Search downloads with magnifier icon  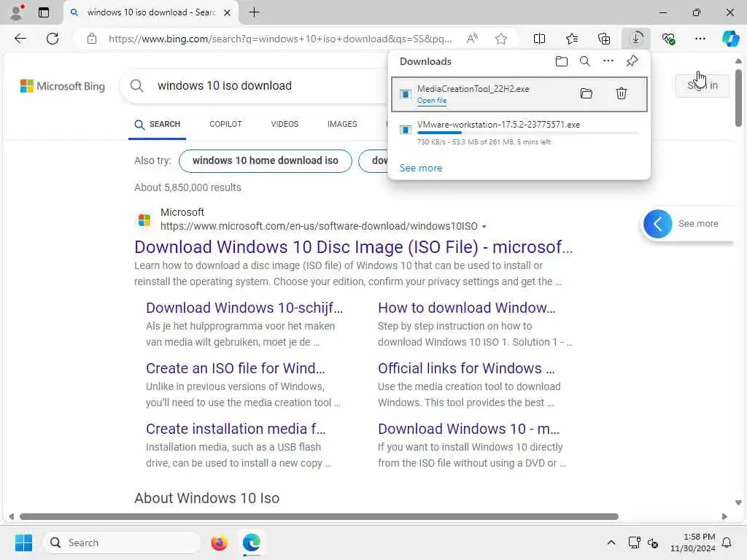click(x=585, y=61)
